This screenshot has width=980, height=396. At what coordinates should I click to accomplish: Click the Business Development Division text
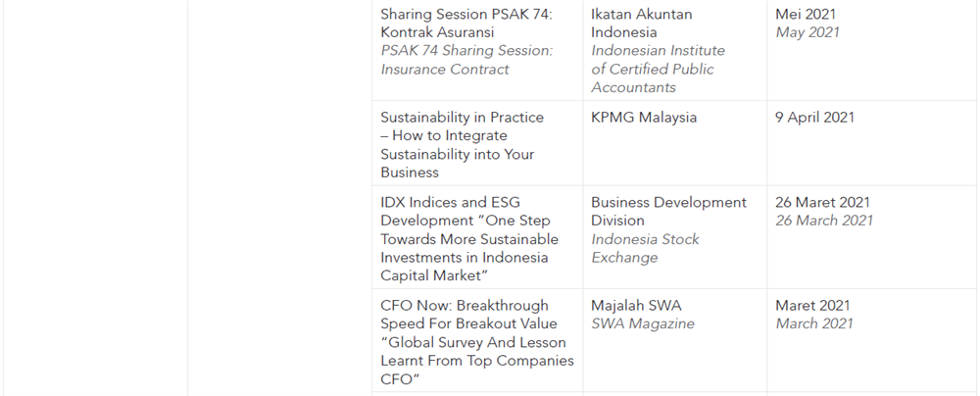pyautogui.click(x=668, y=212)
